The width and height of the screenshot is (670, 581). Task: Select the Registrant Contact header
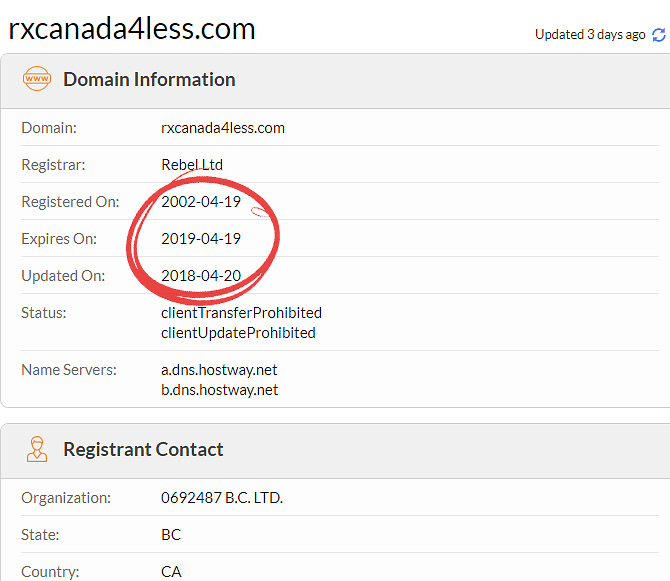143,449
